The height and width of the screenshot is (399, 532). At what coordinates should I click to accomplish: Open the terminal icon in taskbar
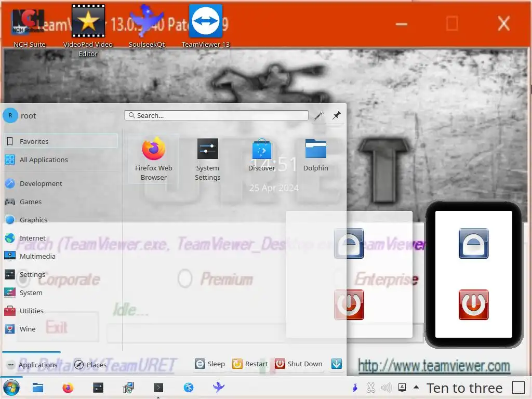click(158, 388)
